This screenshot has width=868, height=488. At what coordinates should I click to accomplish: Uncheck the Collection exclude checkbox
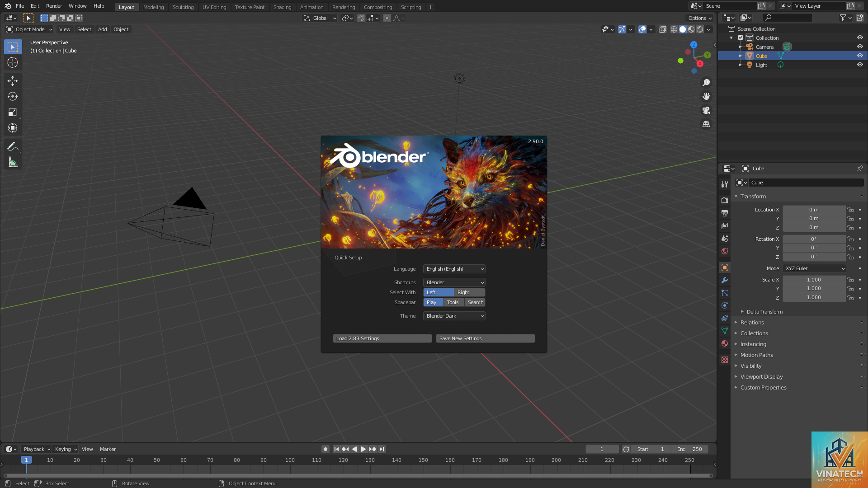(x=741, y=38)
